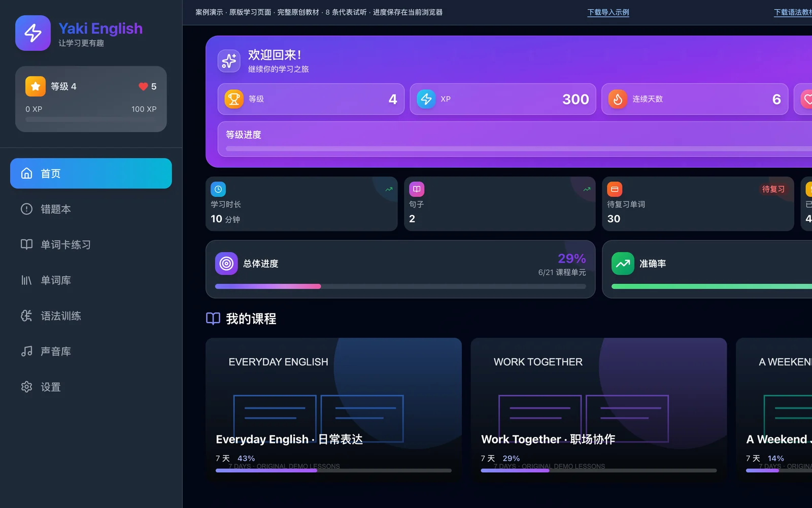Select 单词库 in the sidebar
The width and height of the screenshot is (812, 508).
click(91, 280)
